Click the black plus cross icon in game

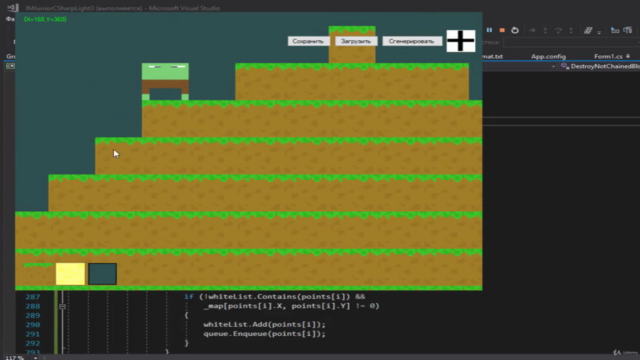(x=460, y=41)
